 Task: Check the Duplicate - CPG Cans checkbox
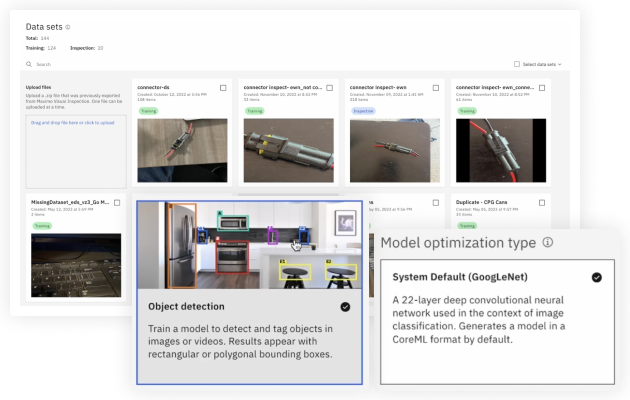pyautogui.click(x=542, y=203)
